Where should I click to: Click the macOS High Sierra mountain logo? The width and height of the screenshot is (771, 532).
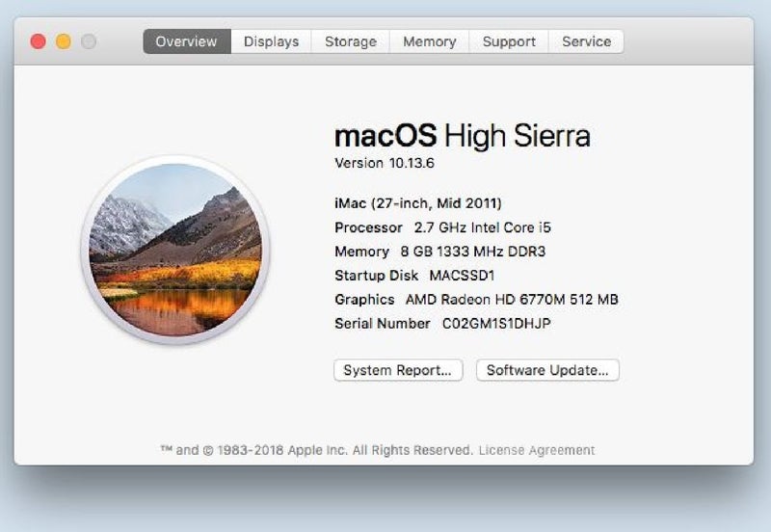(x=175, y=250)
